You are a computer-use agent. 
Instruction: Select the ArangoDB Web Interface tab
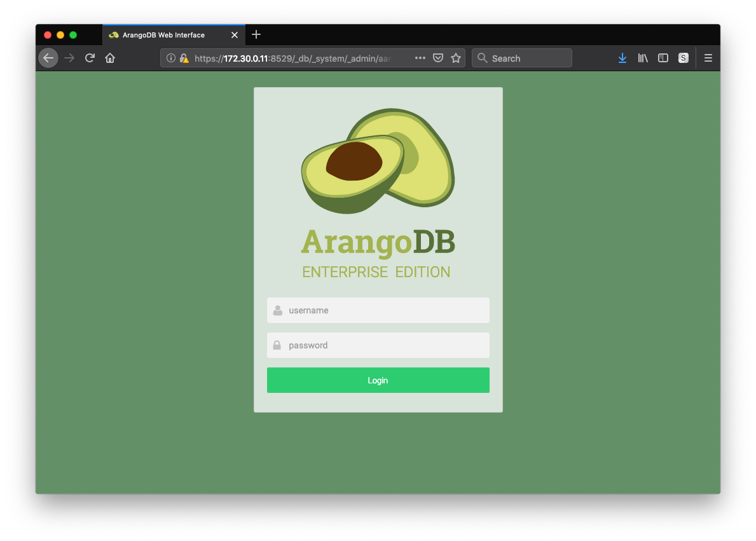[x=164, y=35]
